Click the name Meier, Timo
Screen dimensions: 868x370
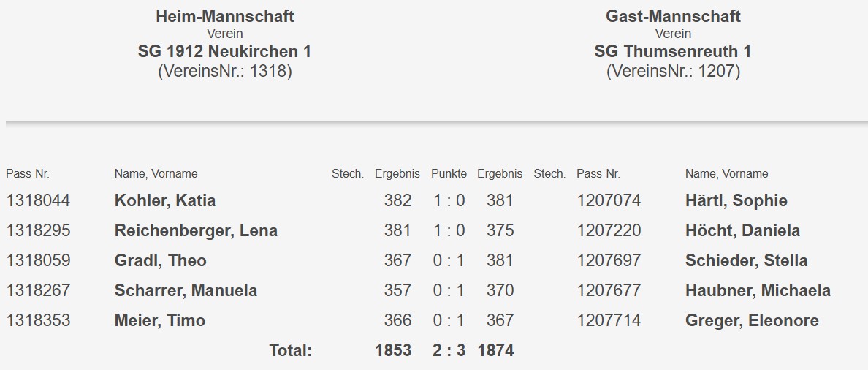pos(160,321)
